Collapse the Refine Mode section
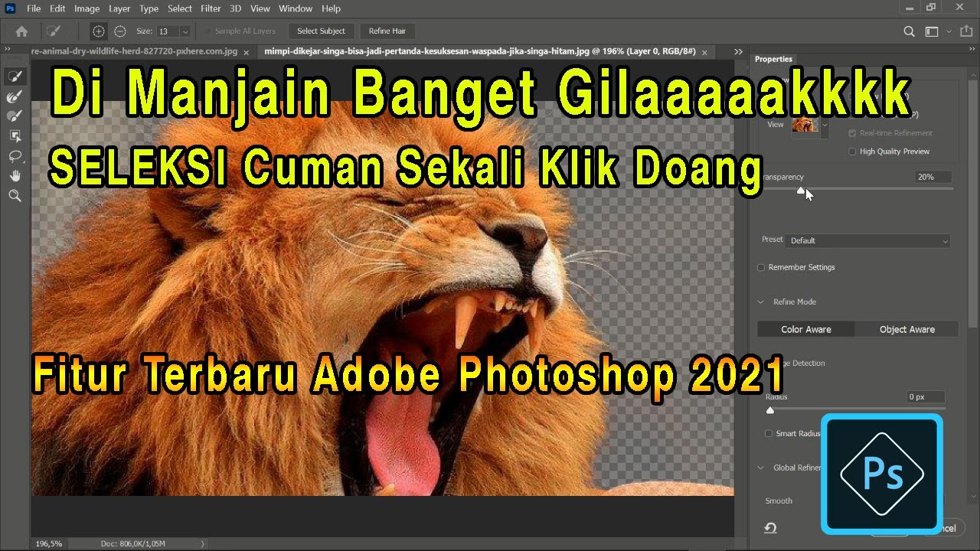 tap(761, 302)
